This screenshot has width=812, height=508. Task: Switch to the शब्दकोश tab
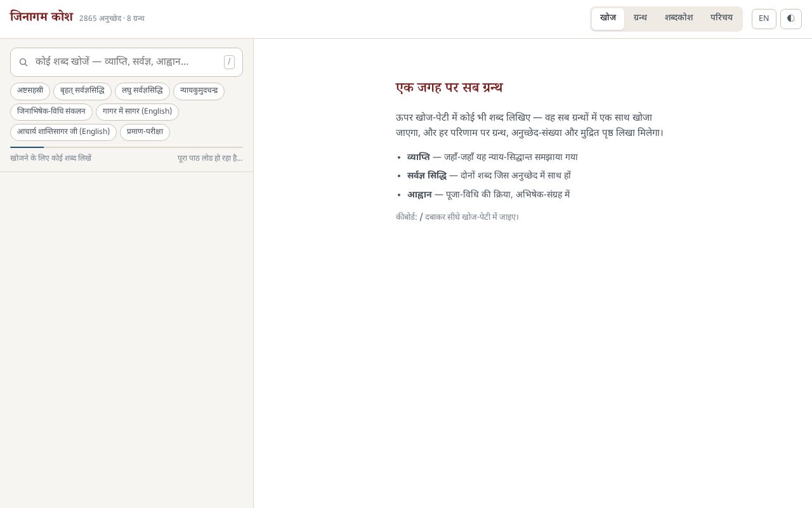click(679, 18)
